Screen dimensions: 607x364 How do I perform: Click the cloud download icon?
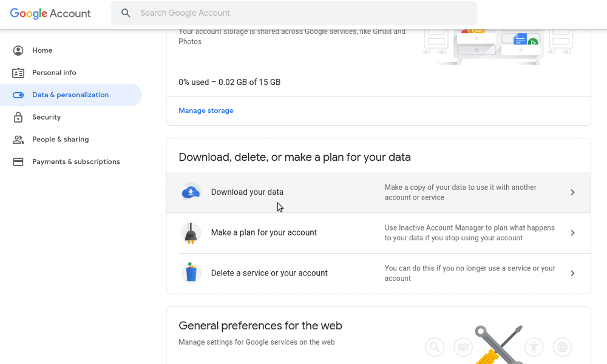[191, 192]
